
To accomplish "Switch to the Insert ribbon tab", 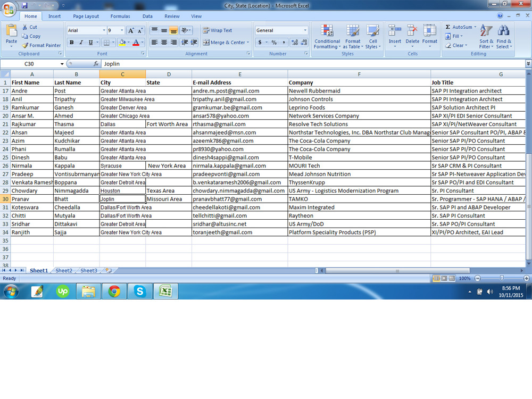I will (x=54, y=16).
